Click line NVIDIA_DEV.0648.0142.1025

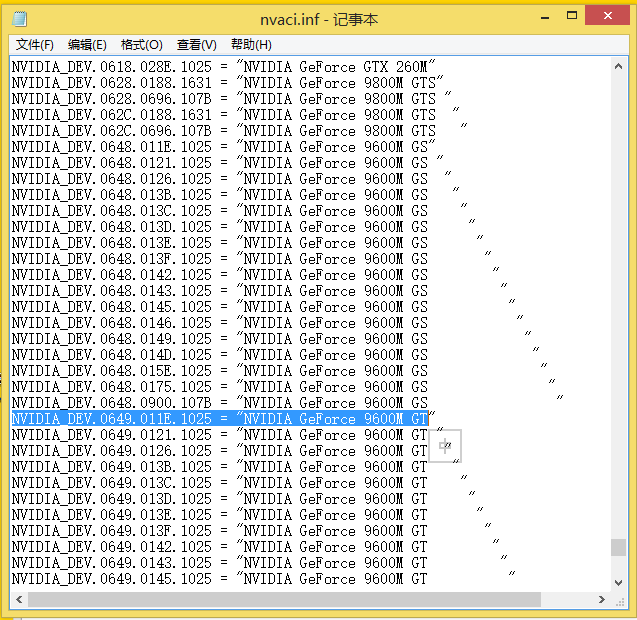click(x=255, y=275)
